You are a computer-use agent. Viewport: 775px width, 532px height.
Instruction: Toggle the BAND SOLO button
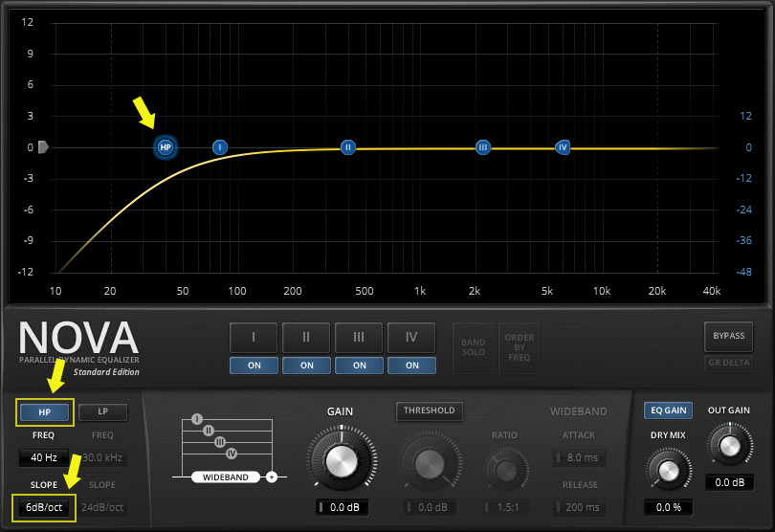pyautogui.click(x=473, y=347)
